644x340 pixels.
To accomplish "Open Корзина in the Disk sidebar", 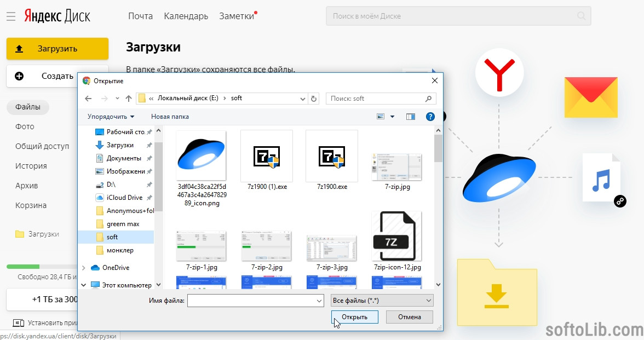I will point(31,205).
